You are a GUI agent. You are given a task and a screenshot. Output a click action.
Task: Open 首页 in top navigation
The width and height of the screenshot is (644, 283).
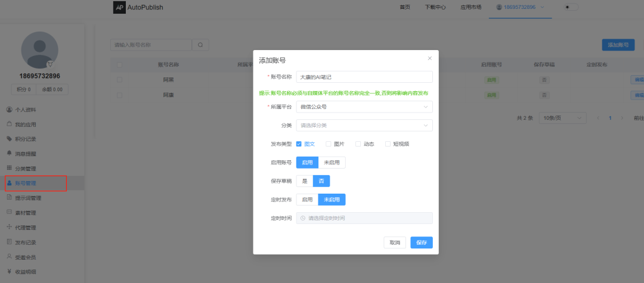[x=405, y=7]
